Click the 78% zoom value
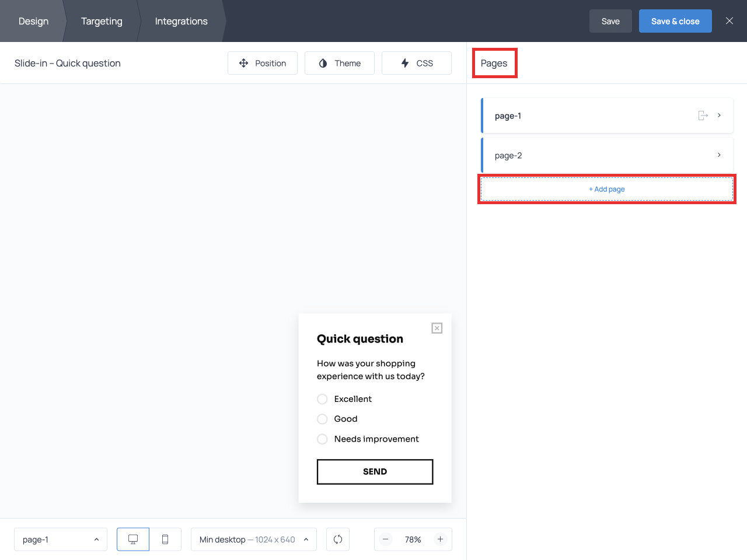 413,540
